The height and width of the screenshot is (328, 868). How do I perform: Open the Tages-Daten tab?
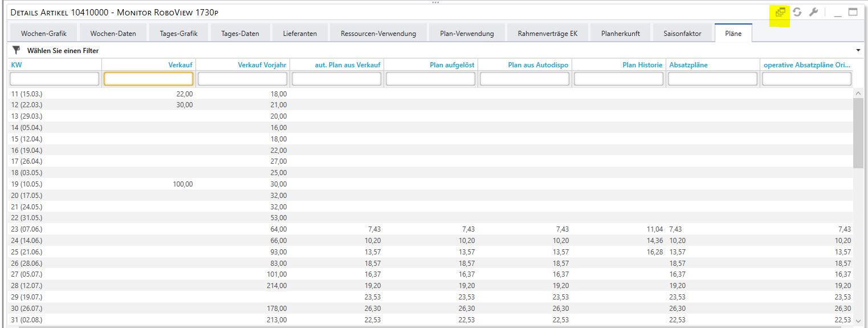click(x=240, y=34)
